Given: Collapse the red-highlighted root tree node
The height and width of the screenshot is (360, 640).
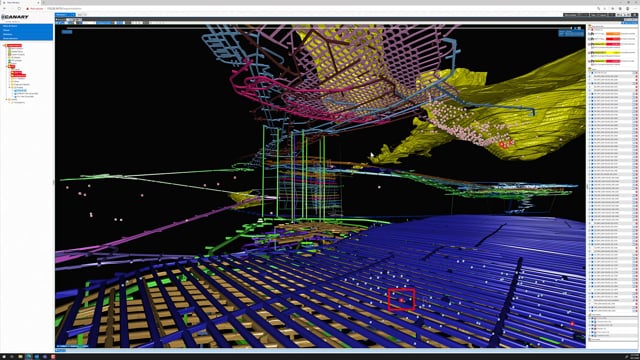Looking at the screenshot, I should (5, 46).
